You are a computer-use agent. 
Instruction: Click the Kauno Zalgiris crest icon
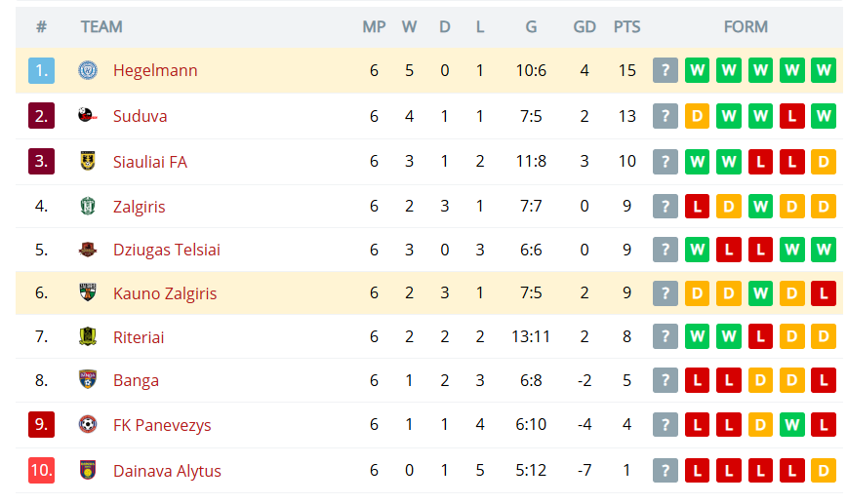click(x=88, y=292)
